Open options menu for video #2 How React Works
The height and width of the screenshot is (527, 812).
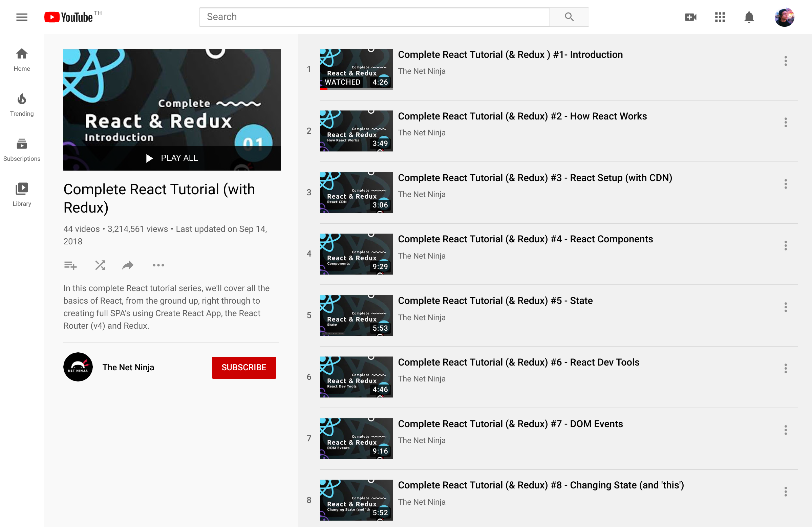pos(786,122)
